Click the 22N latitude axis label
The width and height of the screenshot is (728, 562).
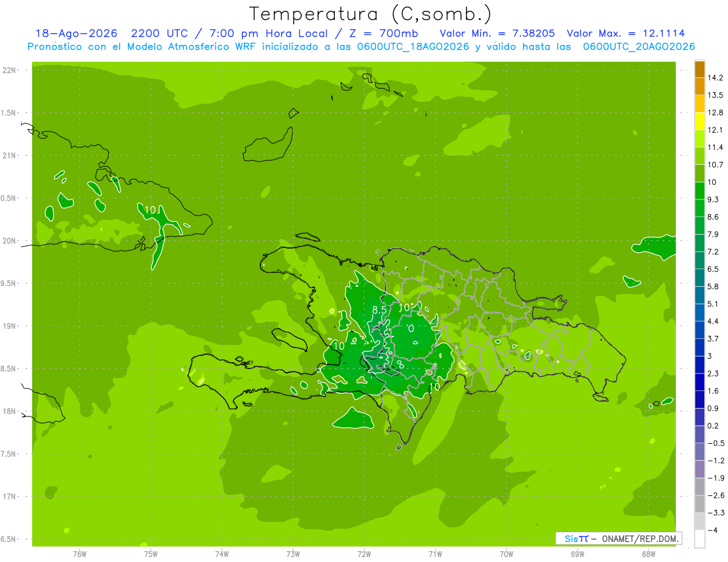(10, 70)
